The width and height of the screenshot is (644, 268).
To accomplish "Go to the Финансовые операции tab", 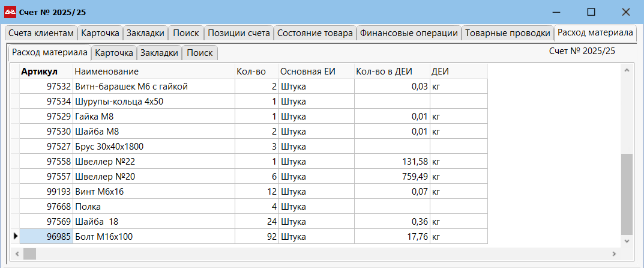I will [x=409, y=33].
